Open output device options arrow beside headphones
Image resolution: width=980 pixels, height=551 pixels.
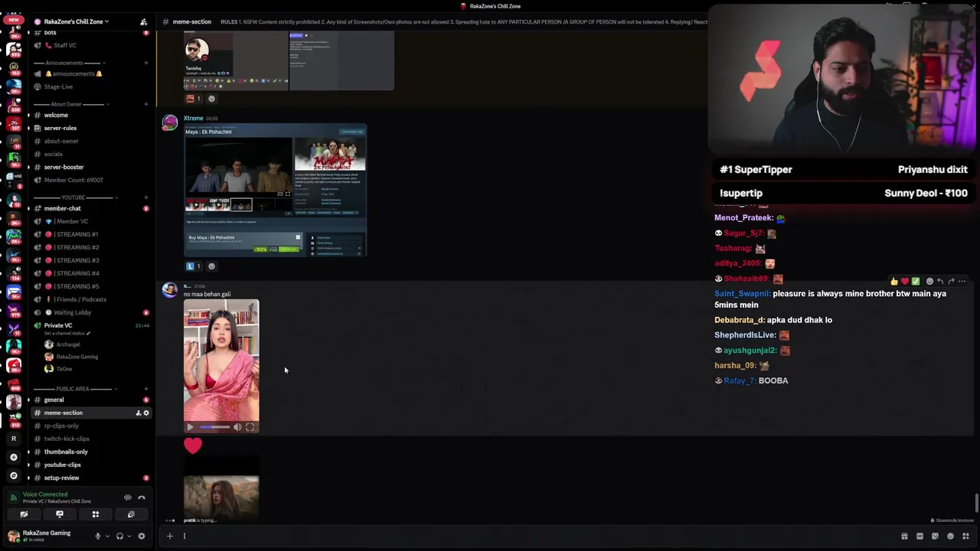click(x=129, y=536)
